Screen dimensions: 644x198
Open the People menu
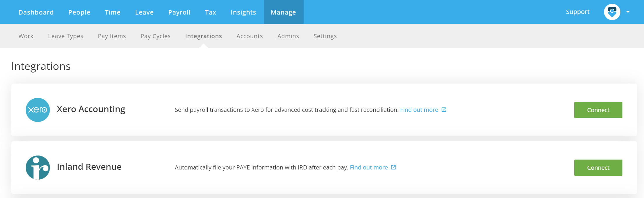79,12
